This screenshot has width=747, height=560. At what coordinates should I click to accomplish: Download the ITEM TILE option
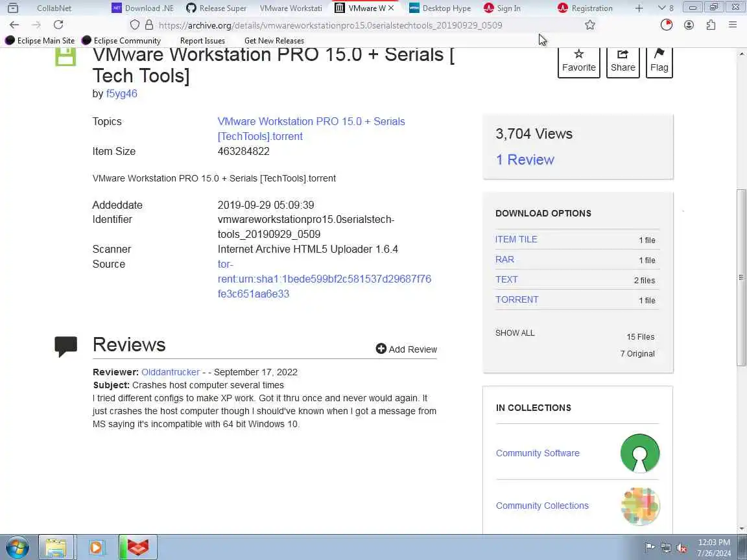tap(516, 239)
